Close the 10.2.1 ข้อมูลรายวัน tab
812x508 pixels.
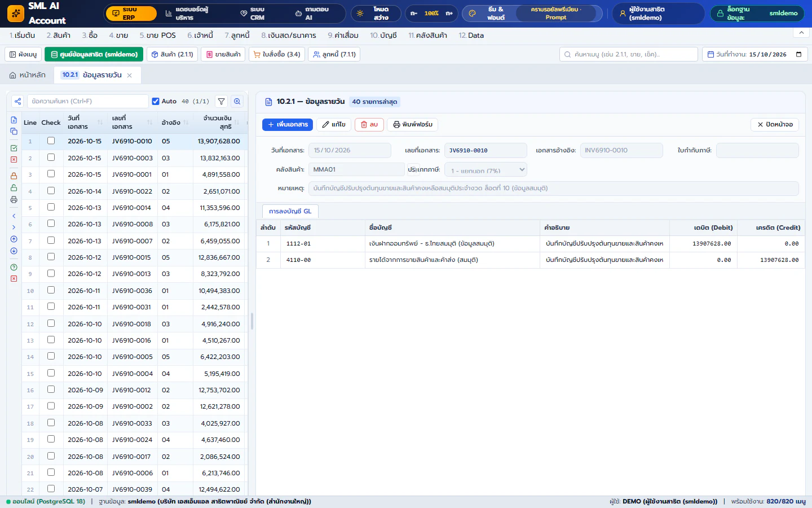click(130, 75)
